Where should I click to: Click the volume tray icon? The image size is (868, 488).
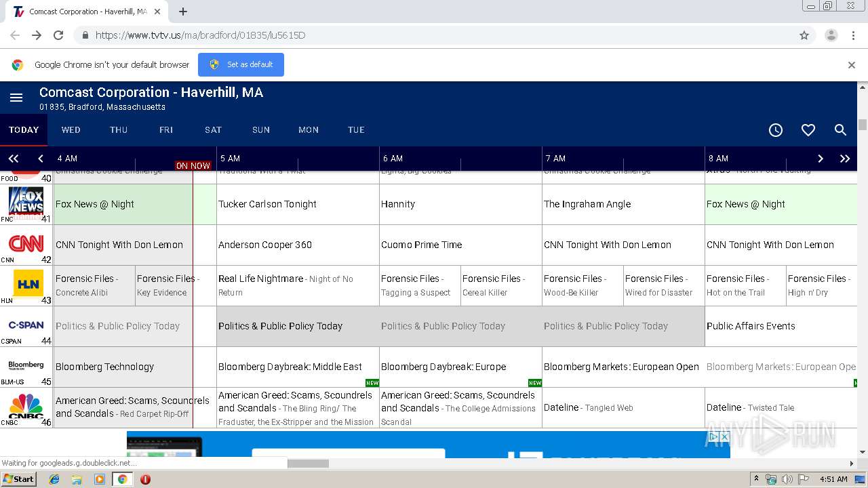787,479
